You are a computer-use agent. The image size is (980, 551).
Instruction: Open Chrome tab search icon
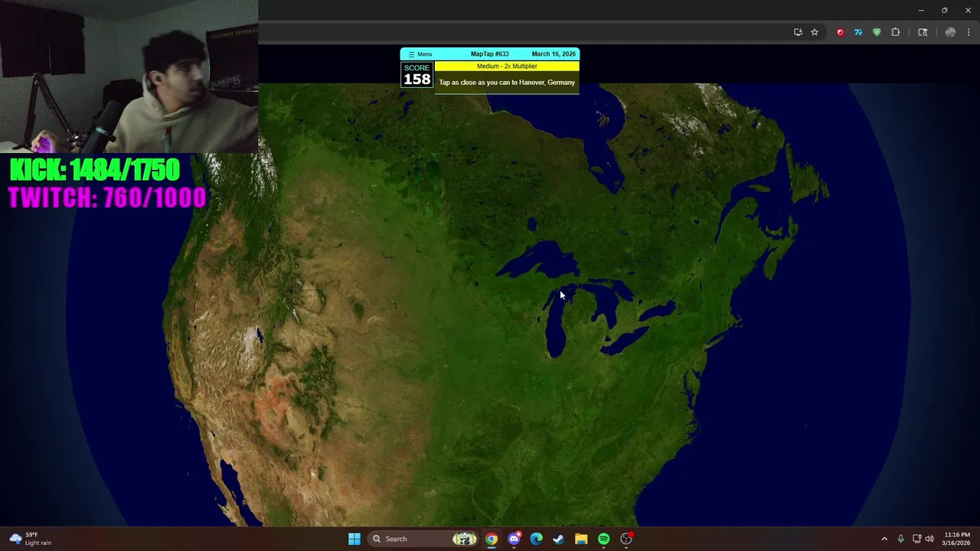click(923, 32)
